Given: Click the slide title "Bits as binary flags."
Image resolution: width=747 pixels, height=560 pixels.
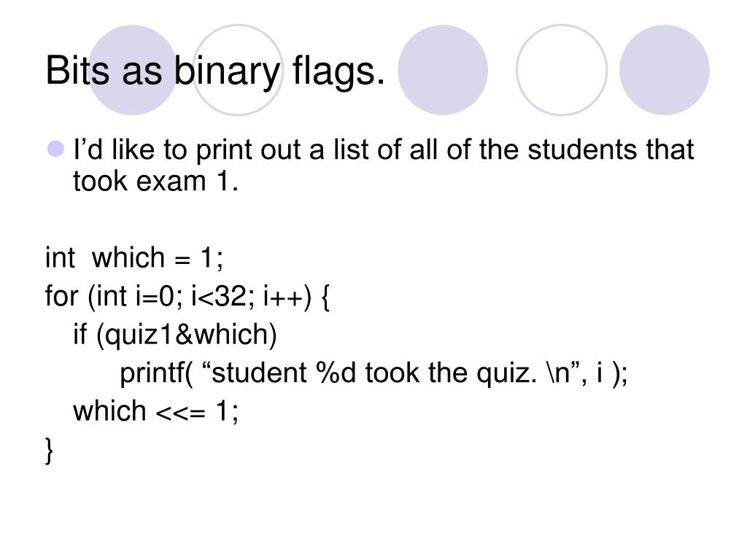Looking at the screenshot, I should coord(215,71).
